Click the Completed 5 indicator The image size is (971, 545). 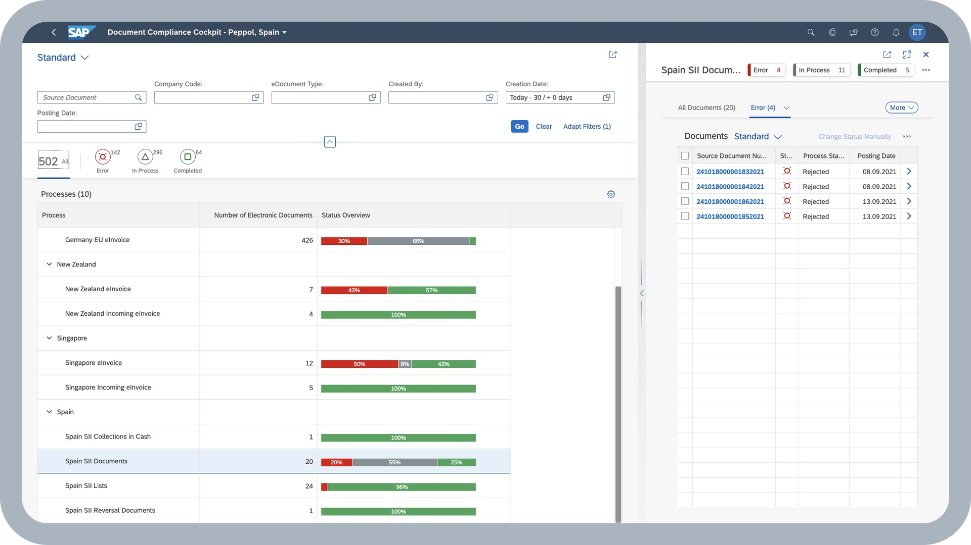[886, 70]
